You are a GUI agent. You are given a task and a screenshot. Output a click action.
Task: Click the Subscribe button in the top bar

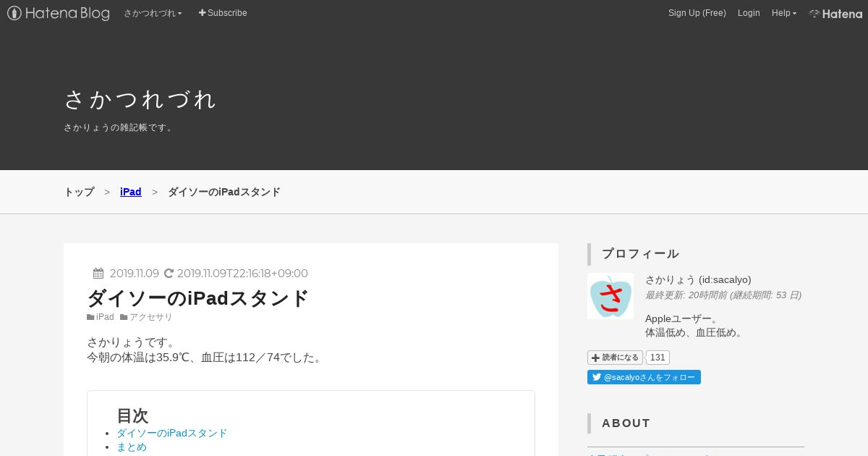coord(223,13)
